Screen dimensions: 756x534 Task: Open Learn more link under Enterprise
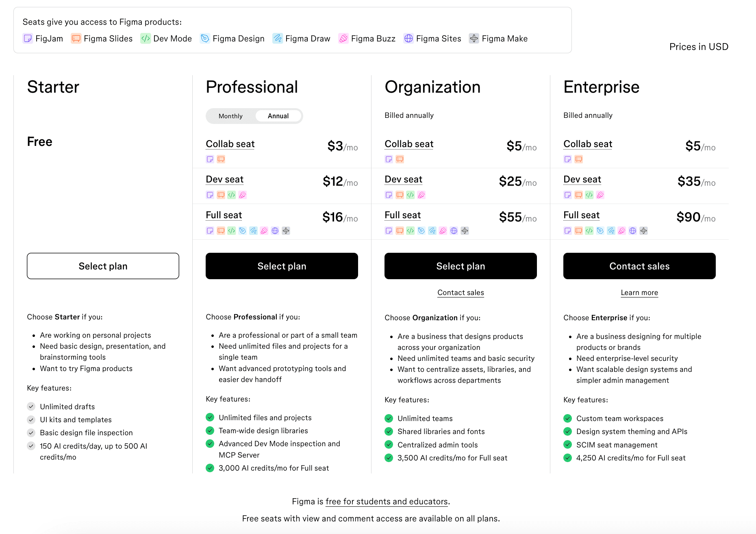639,293
